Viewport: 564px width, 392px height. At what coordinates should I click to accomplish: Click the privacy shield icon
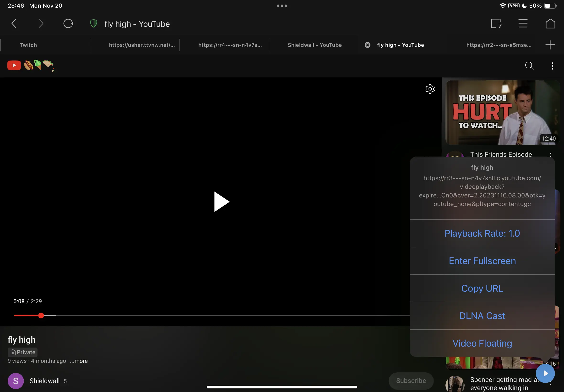coord(93,23)
